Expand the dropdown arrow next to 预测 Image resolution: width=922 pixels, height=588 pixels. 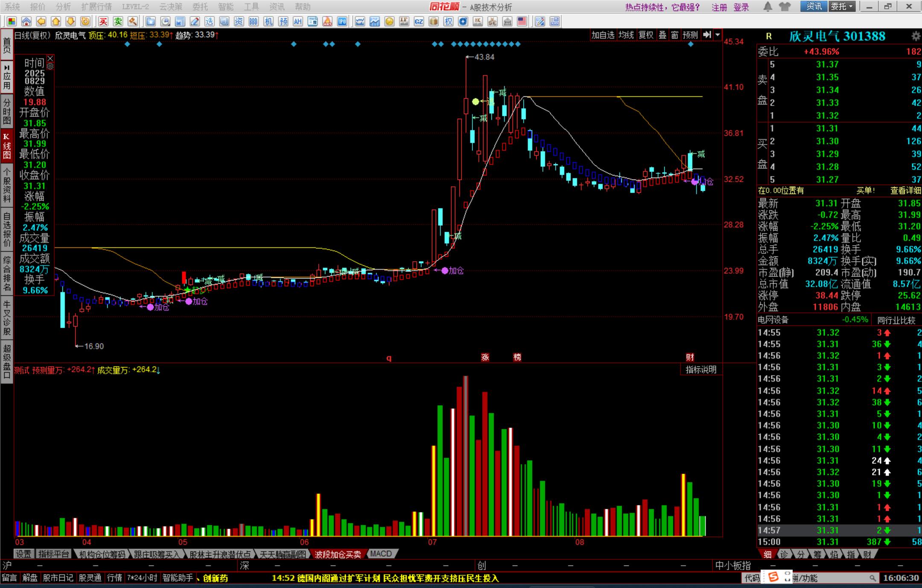(718, 35)
